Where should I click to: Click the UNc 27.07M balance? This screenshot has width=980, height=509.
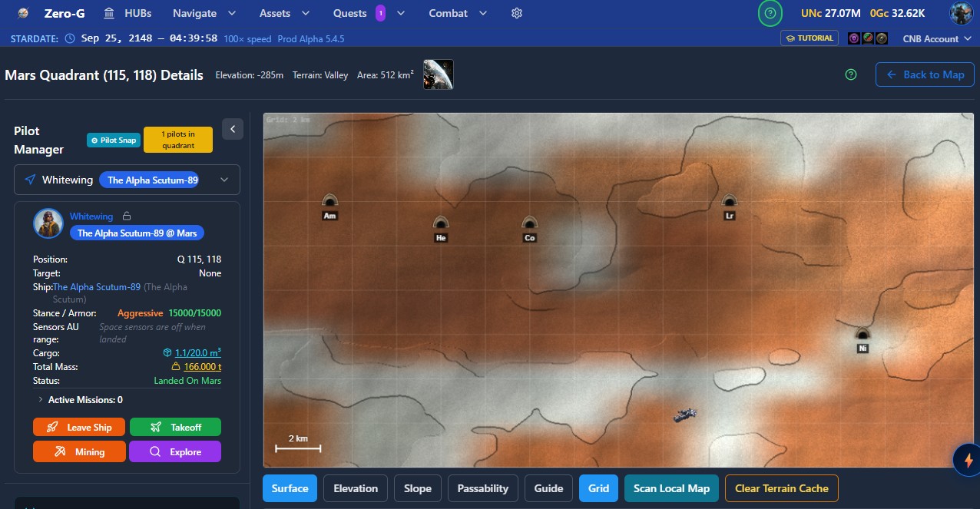point(832,13)
